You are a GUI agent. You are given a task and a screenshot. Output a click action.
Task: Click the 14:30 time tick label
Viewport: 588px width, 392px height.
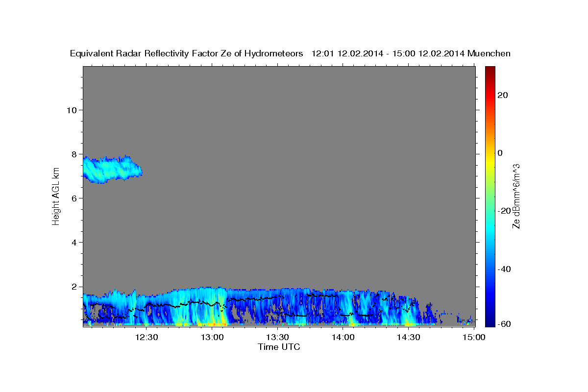[x=408, y=337]
